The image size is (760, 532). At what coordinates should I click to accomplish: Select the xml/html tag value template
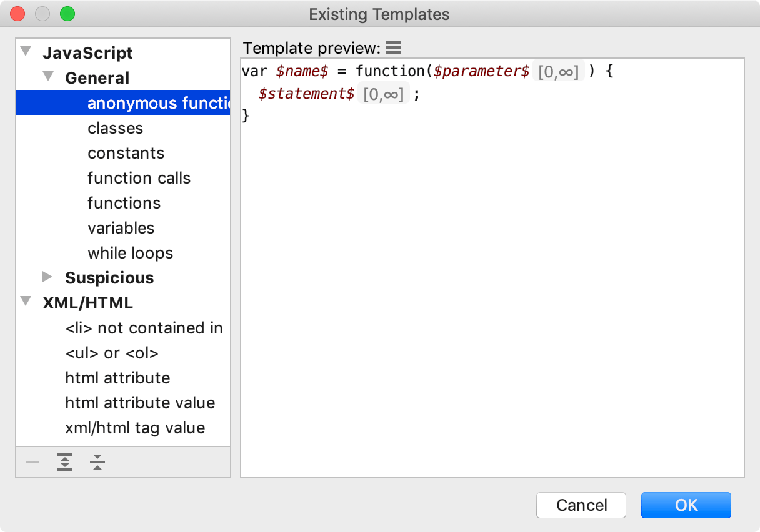pos(135,428)
